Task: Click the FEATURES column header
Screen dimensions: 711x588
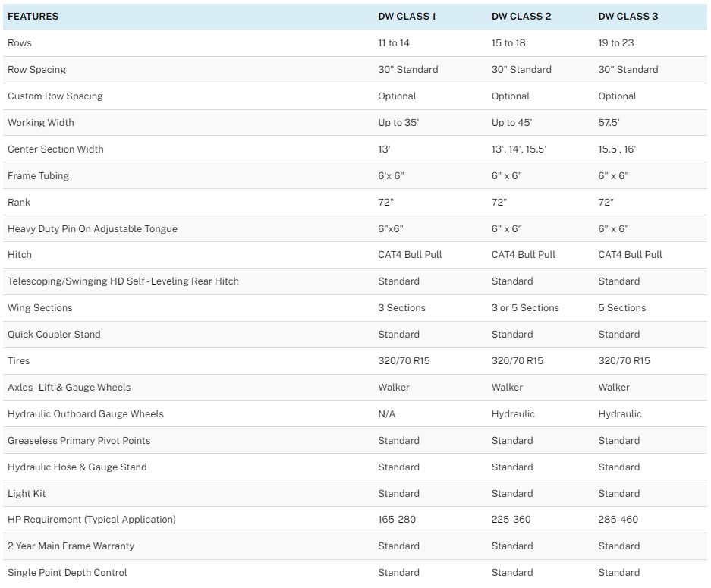Action: point(33,17)
